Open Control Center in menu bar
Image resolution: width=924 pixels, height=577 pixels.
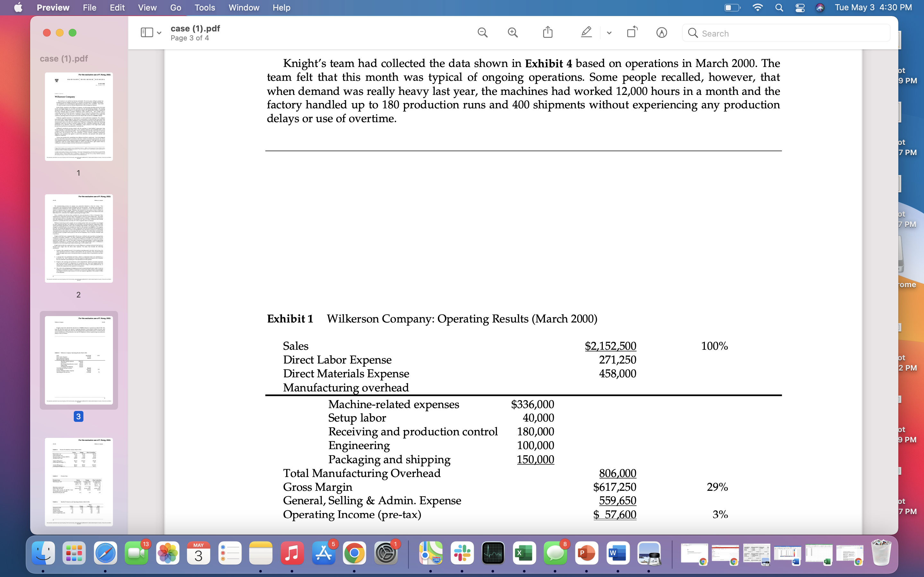[800, 8]
